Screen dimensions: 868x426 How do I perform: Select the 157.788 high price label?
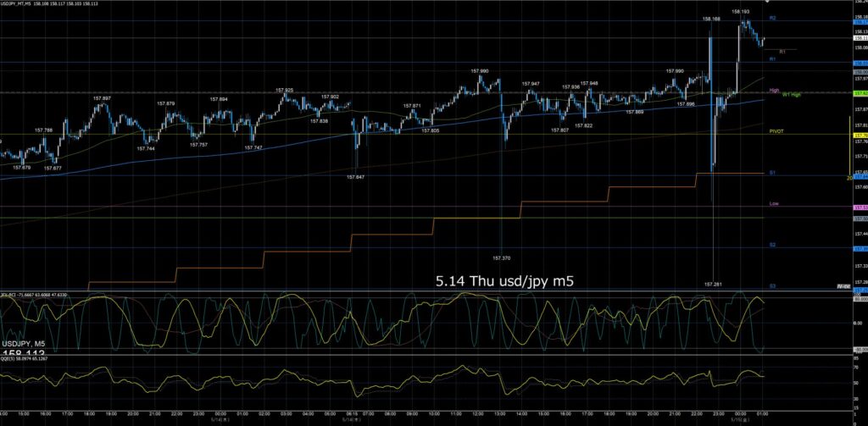(43, 130)
